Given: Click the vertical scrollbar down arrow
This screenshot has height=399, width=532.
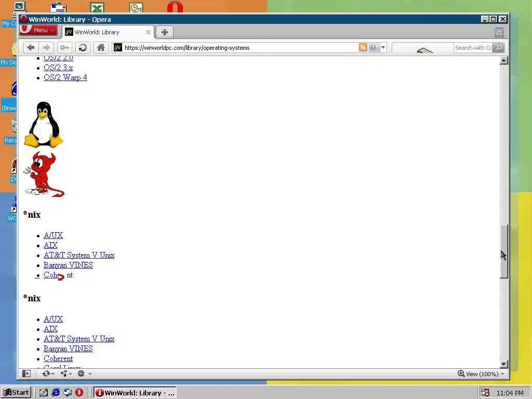Looking at the screenshot, I should pyautogui.click(x=504, y=364).
